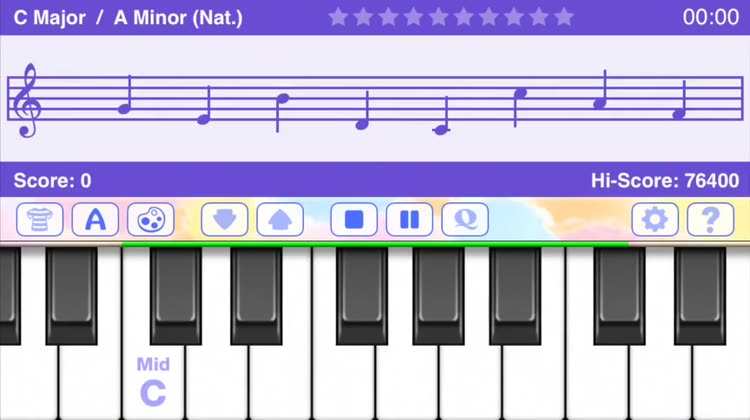750x420 pixels.
Task: Click the treble clef on the staff
Action: click(x=26, y=100)
